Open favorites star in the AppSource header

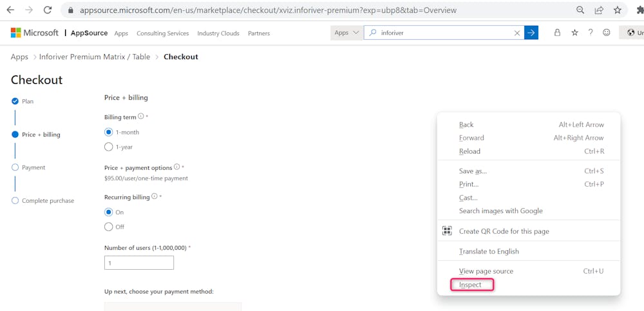[x=574, y=33]
